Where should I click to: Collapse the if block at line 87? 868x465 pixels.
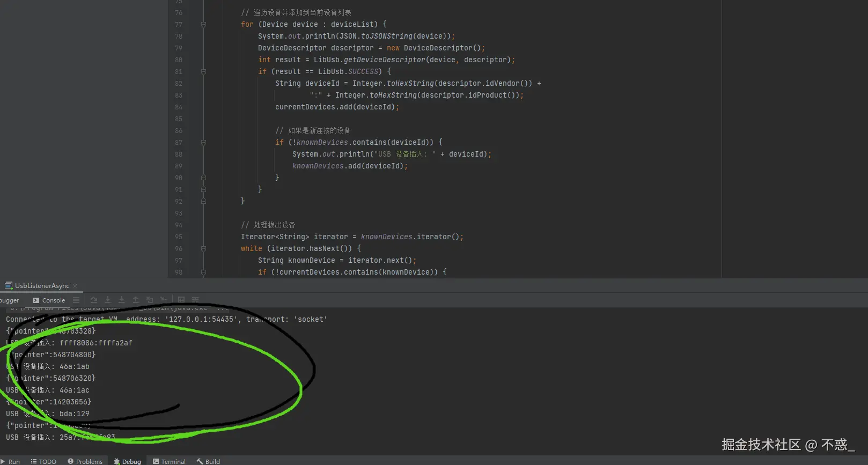[x=203, y=143]
